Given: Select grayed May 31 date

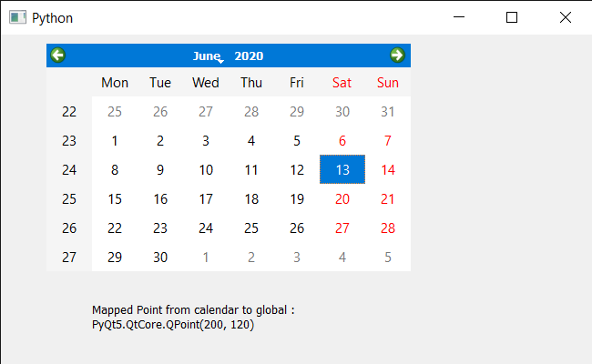Looking at the screenshot, I should pos(388,111).
